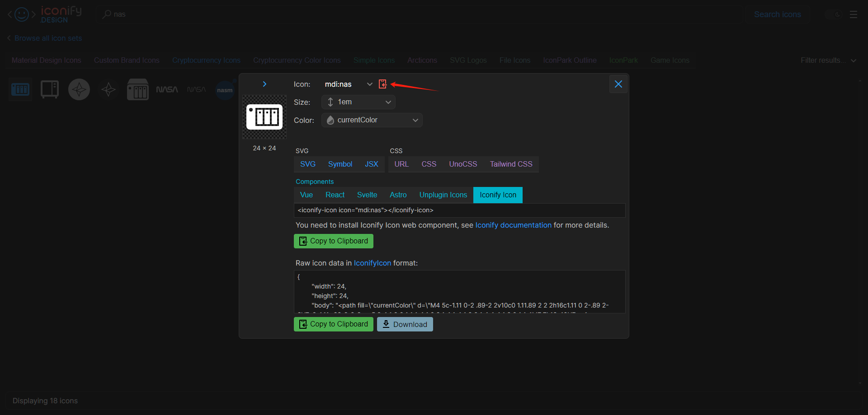Select the UnoCSS tab
Screen dimensions: 868x415
tap(463, 164)
